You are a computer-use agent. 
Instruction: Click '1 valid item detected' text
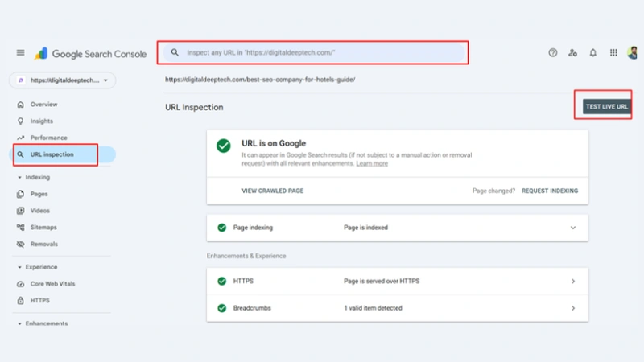click(x=373, y=308)
